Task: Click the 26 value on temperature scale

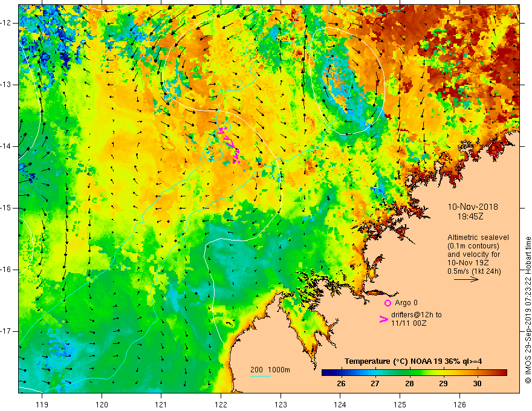Action: pyautogui.click(x=341, y=384)
